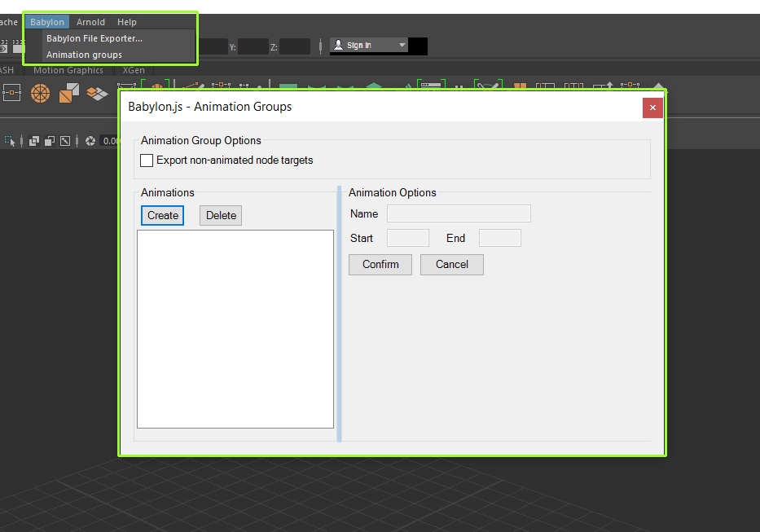Focus the End frame input field

(x=499, y=238)
